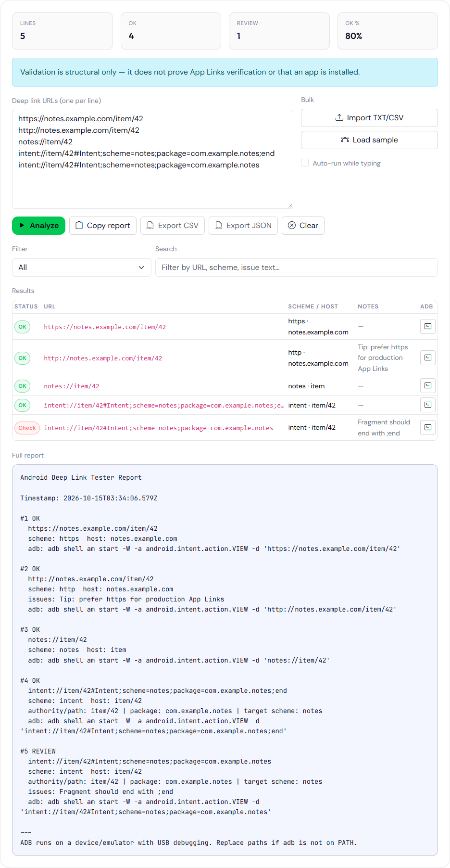
Task: Click the report Timestamp line
Action: pos(89,498)
